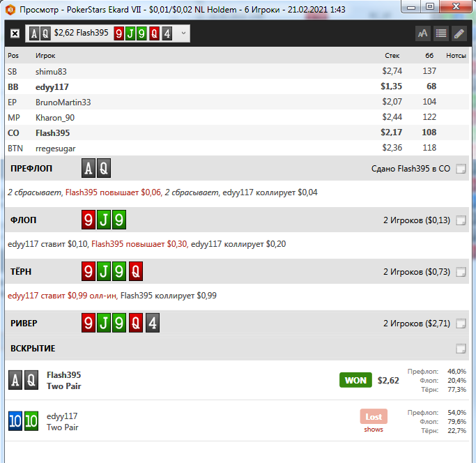Click the list view icon in toolbar
Screen dimensions: 476x463
[440, 33]
